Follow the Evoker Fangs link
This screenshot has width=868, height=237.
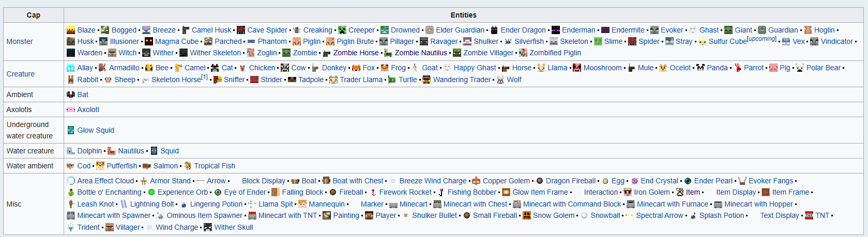click(x=771, y=181)
